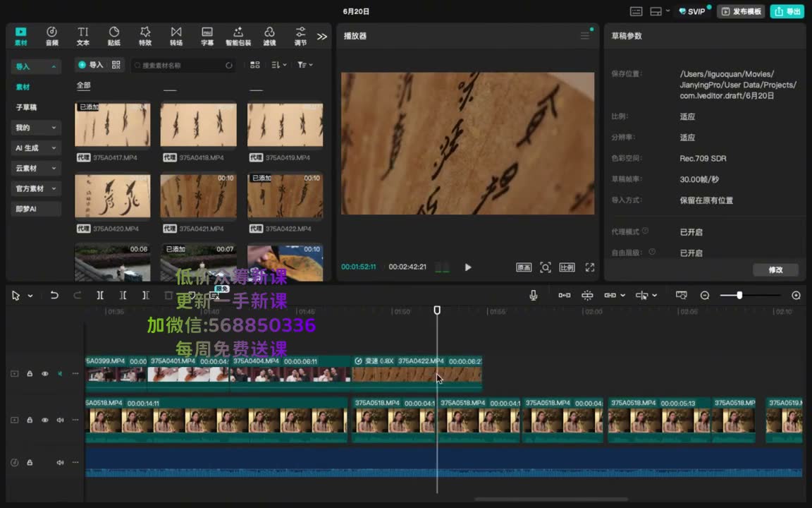Open the selection tool dropdown arrow
The image size is (812, 508).
30,296
